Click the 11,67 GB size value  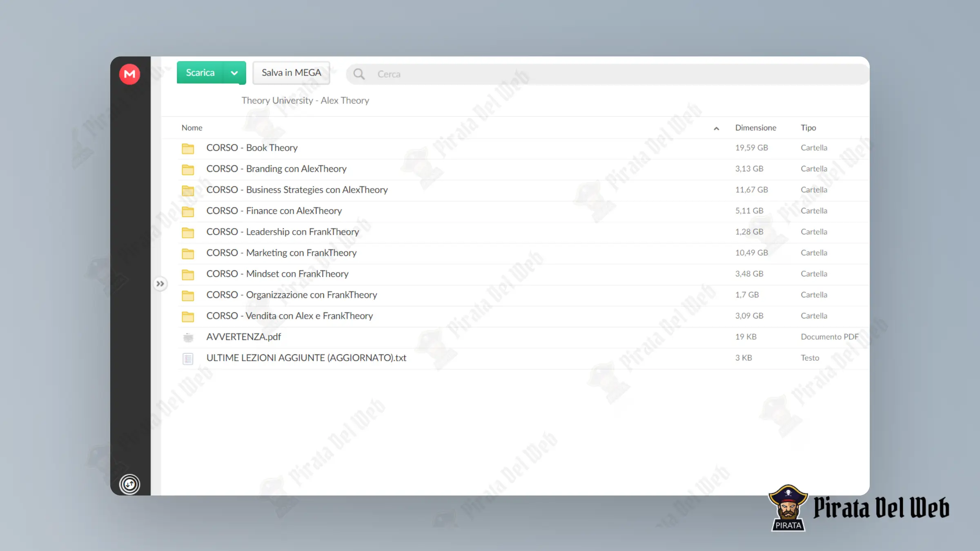[751, 190]
